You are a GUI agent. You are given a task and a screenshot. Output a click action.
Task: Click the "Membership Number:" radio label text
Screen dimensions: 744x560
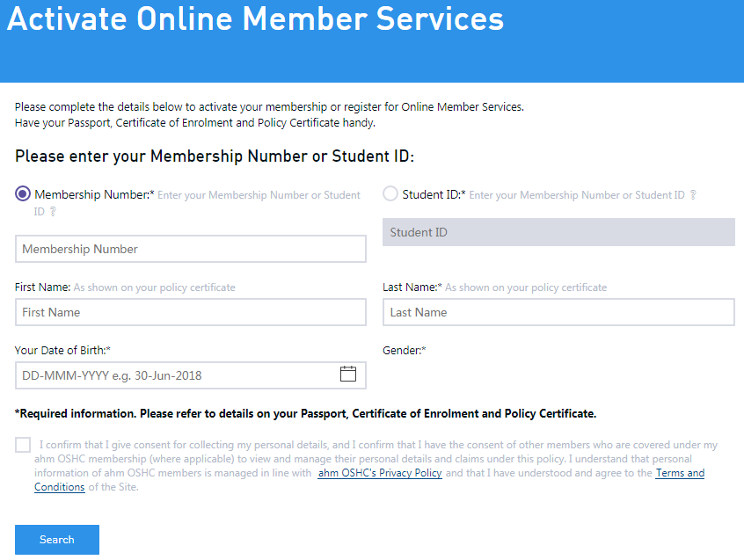[x=93, y=194]
